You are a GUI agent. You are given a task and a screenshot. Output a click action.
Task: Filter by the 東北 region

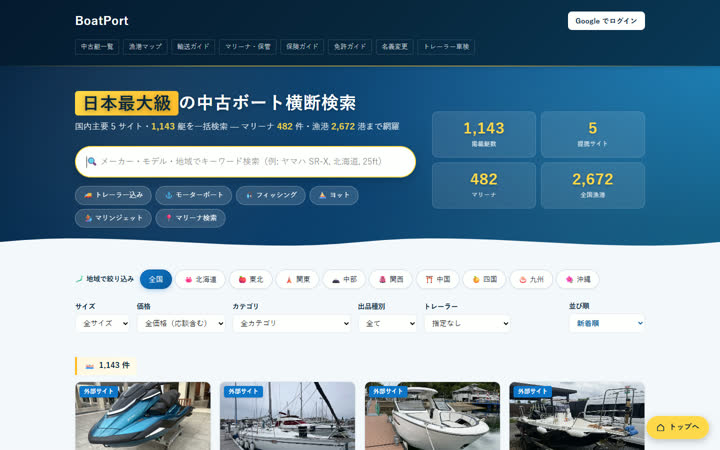(251, 279)
